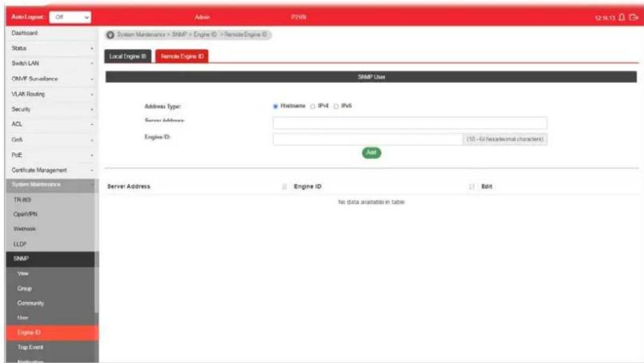644x363 pixels.
Task: Select IPv4 address type
Action: click(313, 107)
